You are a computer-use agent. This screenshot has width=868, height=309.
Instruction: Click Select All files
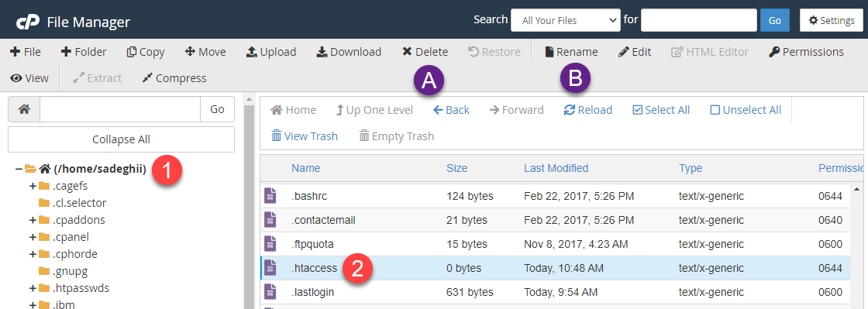tap(661, 110)
